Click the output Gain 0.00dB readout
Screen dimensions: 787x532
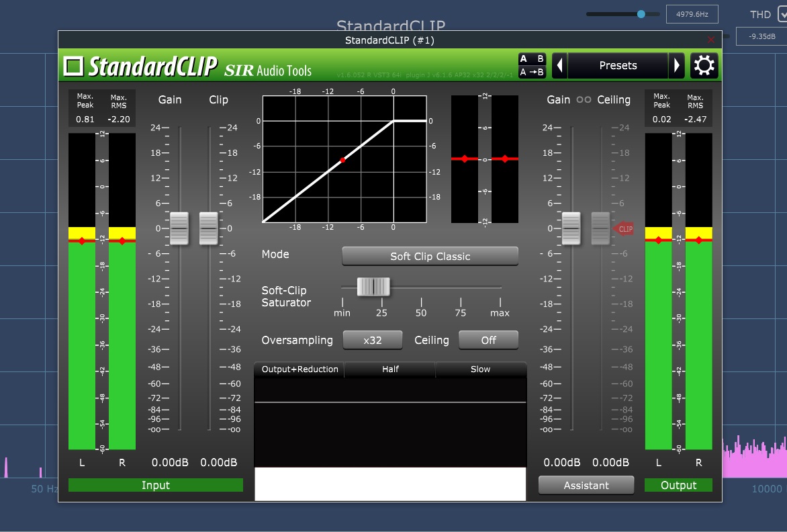pyautogui.click(x=562, y=462)
